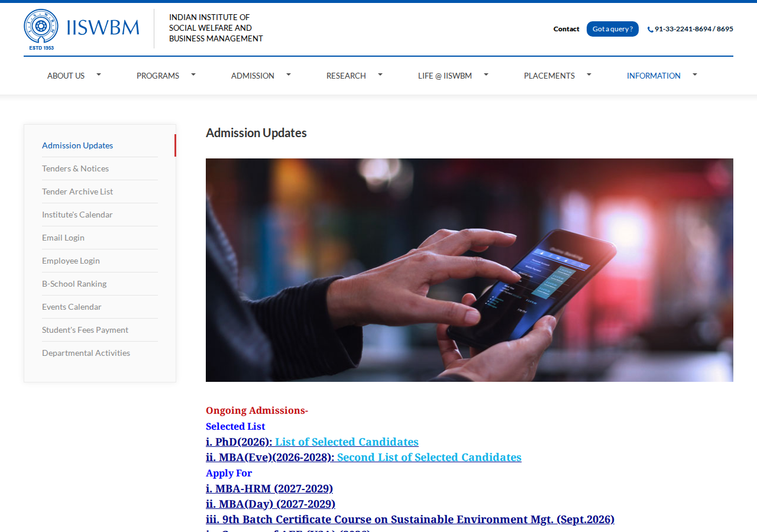Open the ADMISSION menu
Screen dimensions: 757x532
pyautogui.click(x=253, y=76)
